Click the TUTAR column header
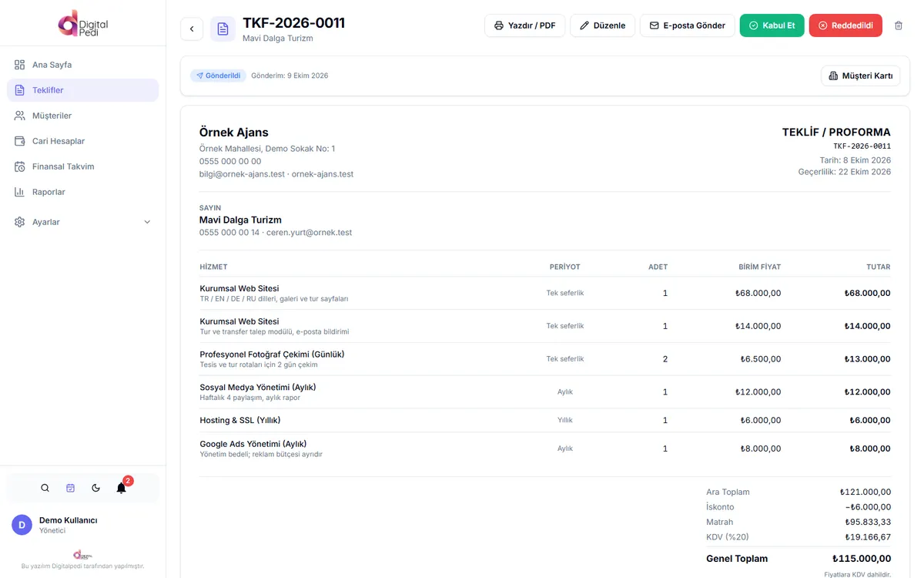 click(x=879, y=267)
